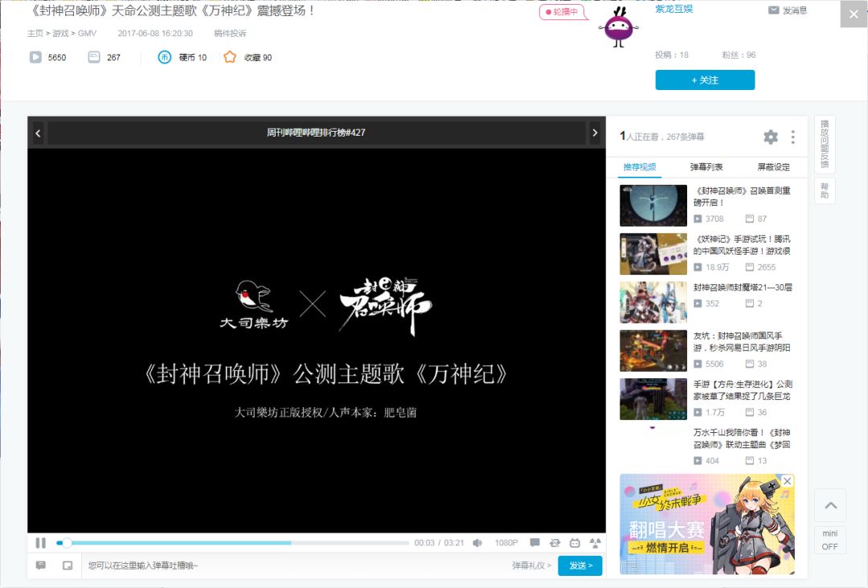Open 方舟:生存进化 公测 video title
The height and width of the screenshot is (588, 868).
[x=743, y=390]
